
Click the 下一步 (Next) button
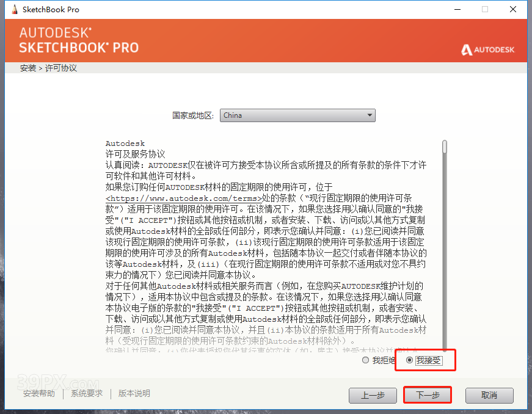(x=428, y=395)
